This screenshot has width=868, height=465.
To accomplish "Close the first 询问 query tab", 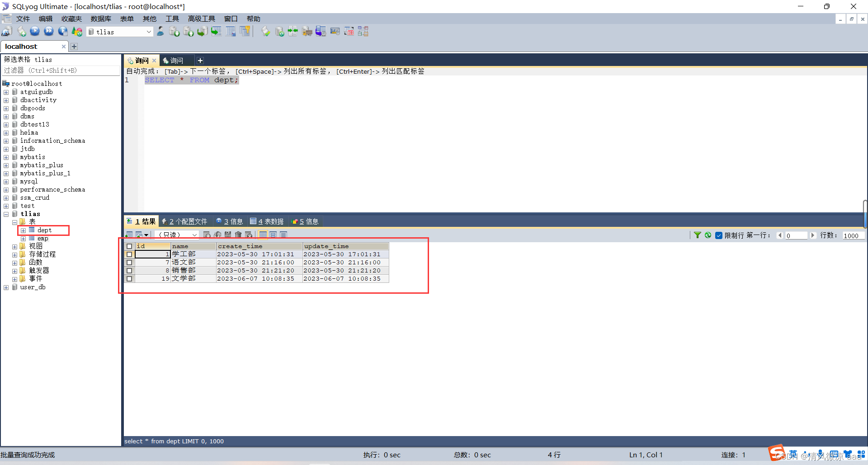I will 154,61.
